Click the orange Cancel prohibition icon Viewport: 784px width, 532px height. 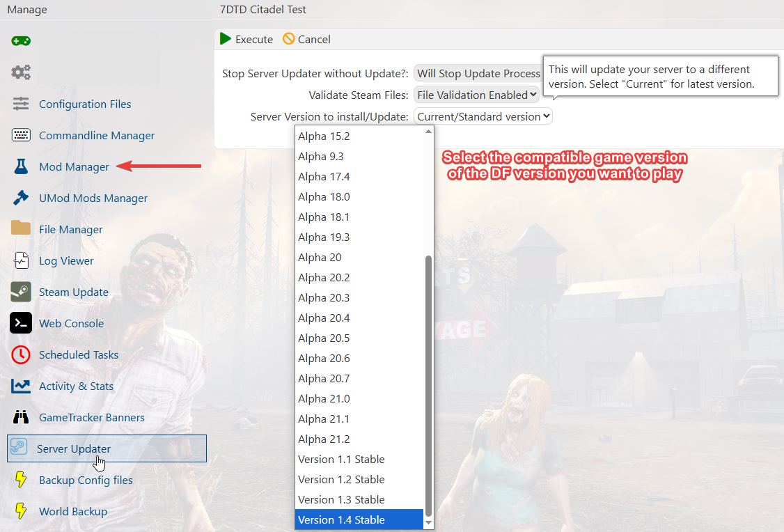288,39
